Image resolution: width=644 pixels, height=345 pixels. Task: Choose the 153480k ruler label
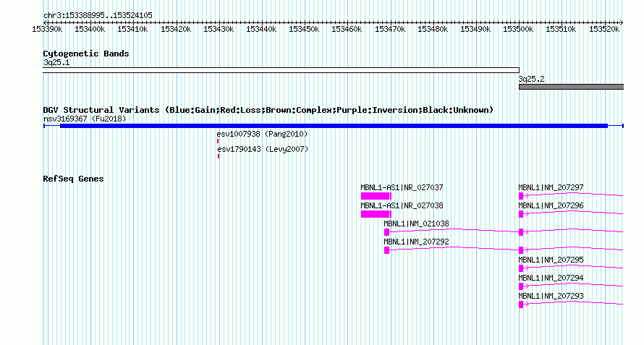(x=433, y=29)
